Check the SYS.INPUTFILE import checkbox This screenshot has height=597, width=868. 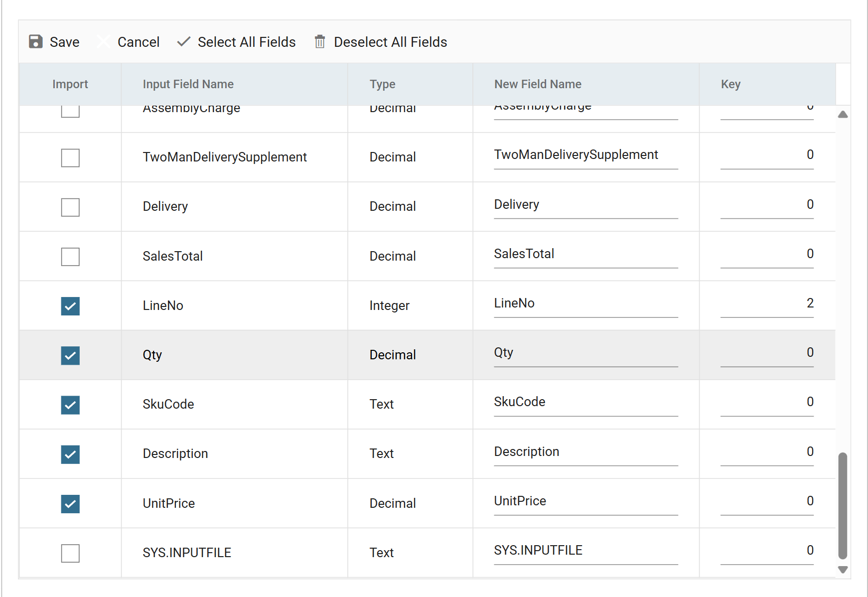click(x=70, y=553)
